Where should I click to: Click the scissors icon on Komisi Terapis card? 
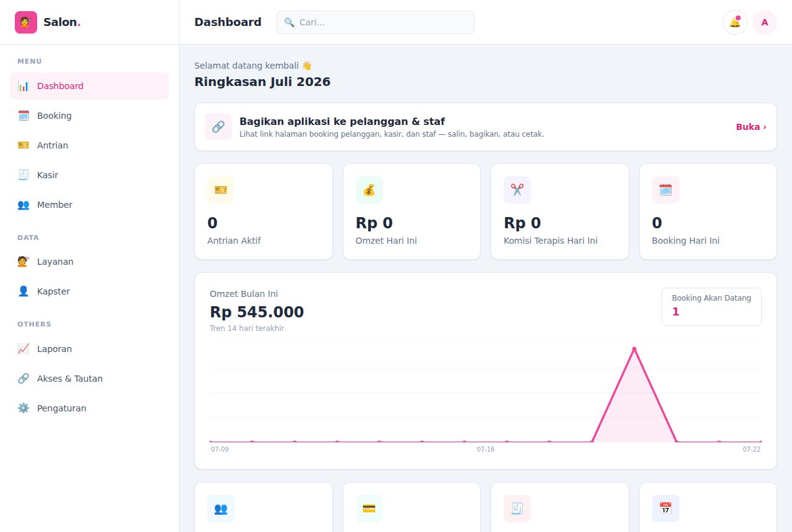point(517,190)
